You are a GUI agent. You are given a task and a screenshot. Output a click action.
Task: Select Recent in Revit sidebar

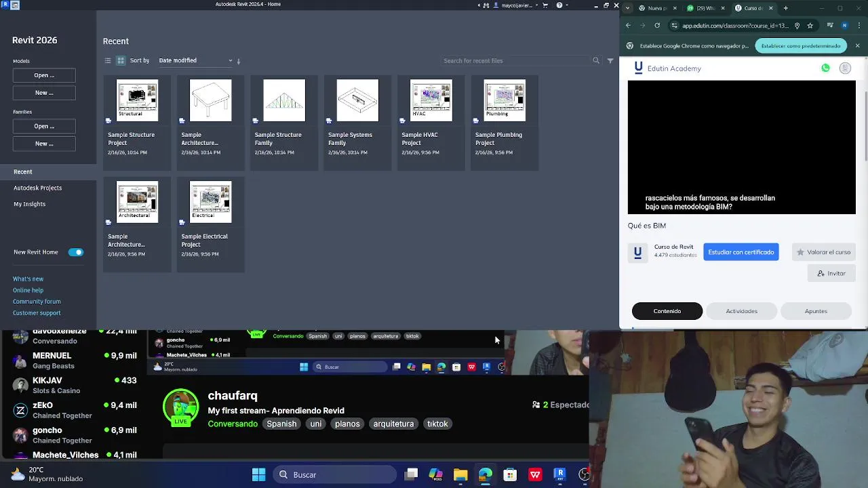[x=48, y=171]
